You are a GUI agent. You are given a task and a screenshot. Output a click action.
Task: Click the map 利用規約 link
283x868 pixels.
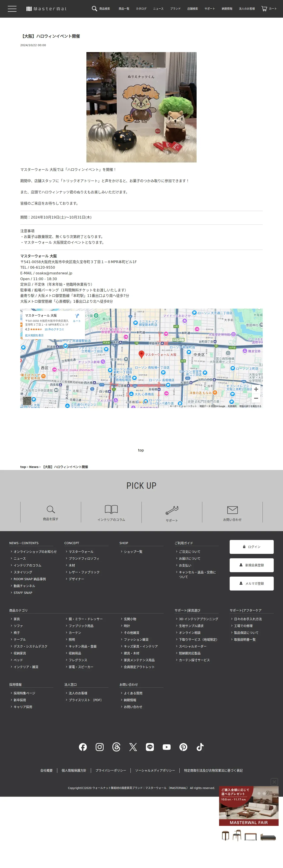coord(232,406)
